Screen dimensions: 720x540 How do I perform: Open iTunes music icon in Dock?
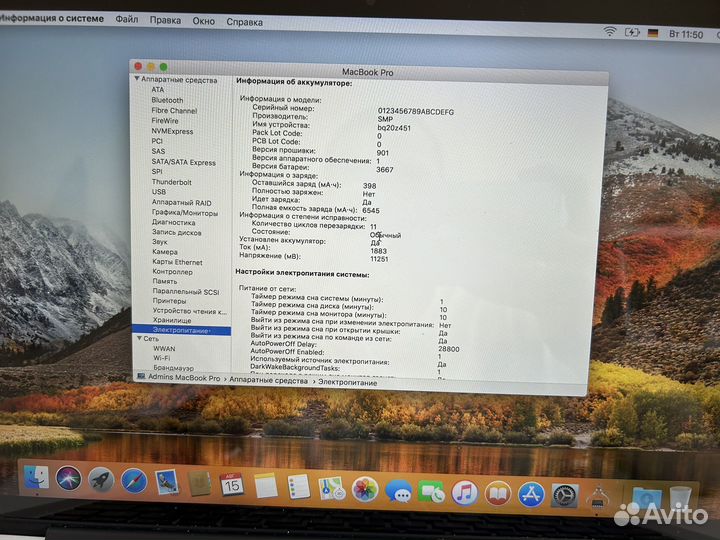click(465, 494)
